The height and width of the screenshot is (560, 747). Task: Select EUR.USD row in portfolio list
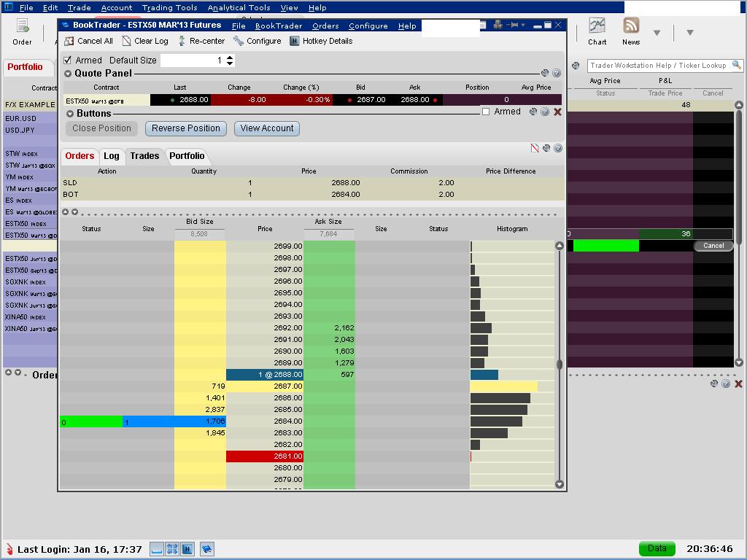(x=29, y=118)
